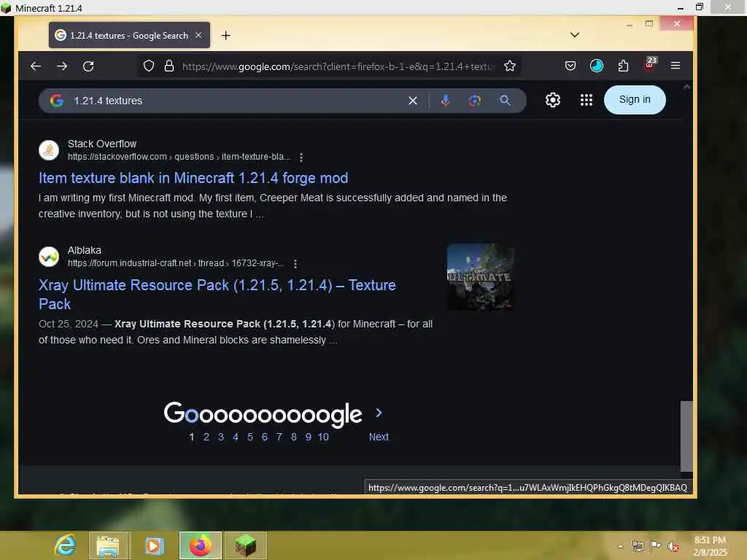Go to results page 3
Screen dimensions: 747x560
coord(220,437)
